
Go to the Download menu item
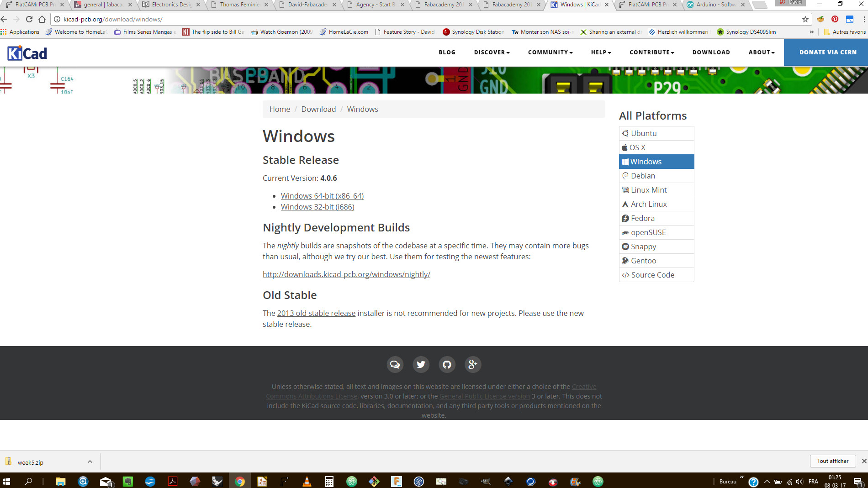point(711,52)
